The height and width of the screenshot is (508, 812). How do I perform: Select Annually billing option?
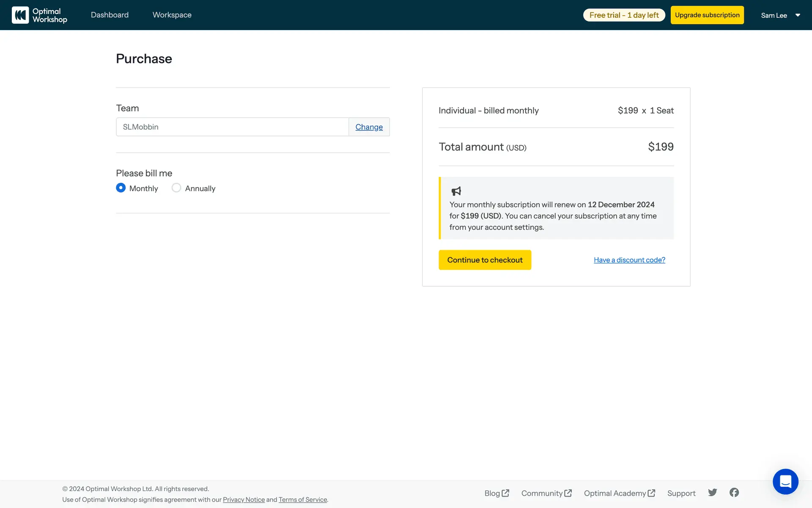pyautogui.click(x=176, y=188)
